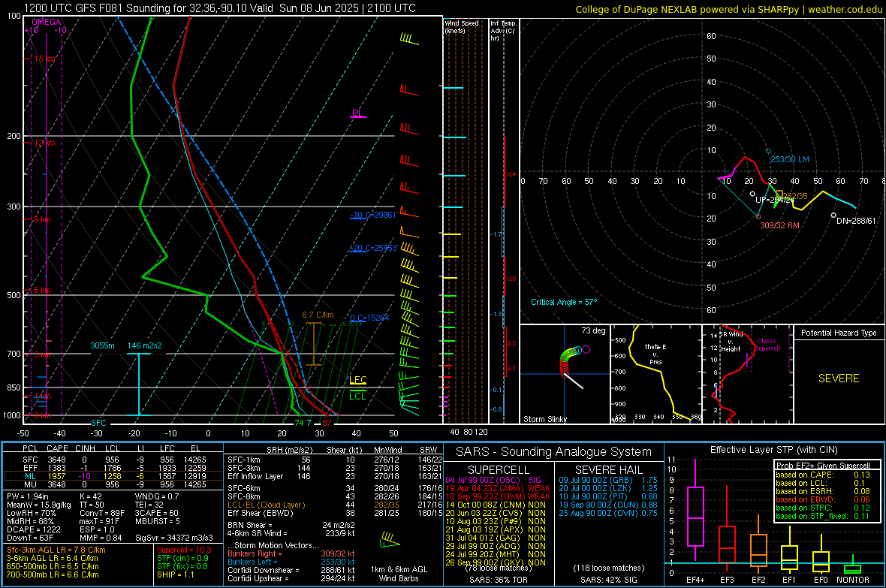
Task: Click the STP (cin) = 0.9 parameter
Action: click(182, 558)
